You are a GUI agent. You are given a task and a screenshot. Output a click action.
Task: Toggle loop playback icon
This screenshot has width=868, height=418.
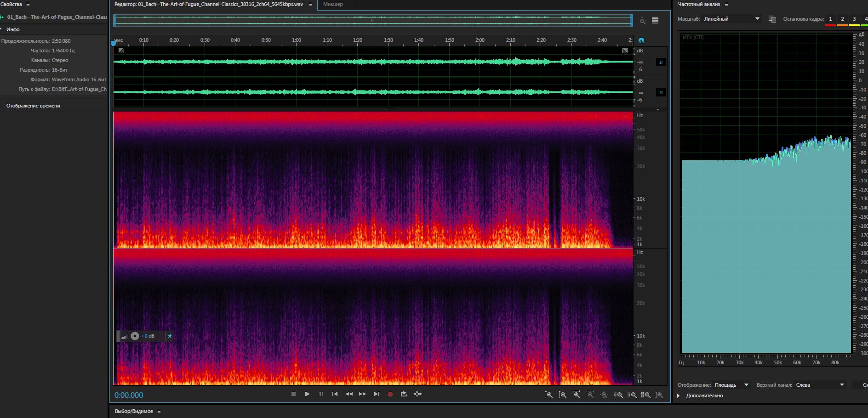(404, 394)
